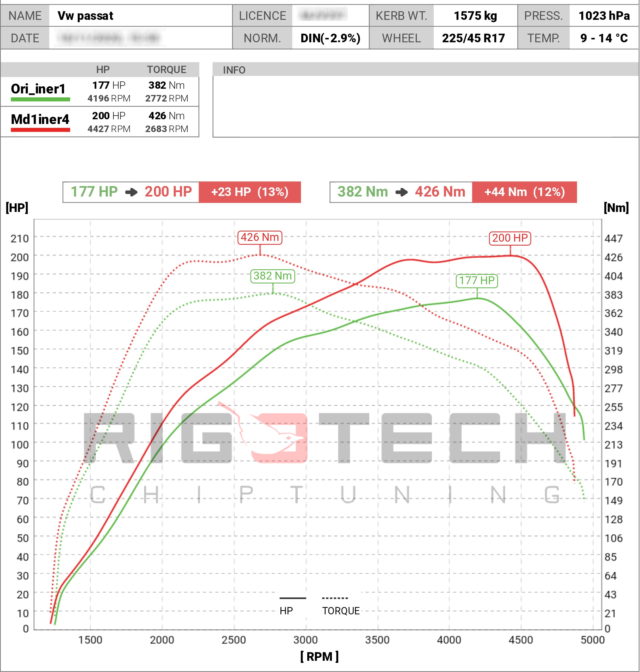Click the 4427 RPM value
Screen dimensions: 640x672
coord(109,129)
